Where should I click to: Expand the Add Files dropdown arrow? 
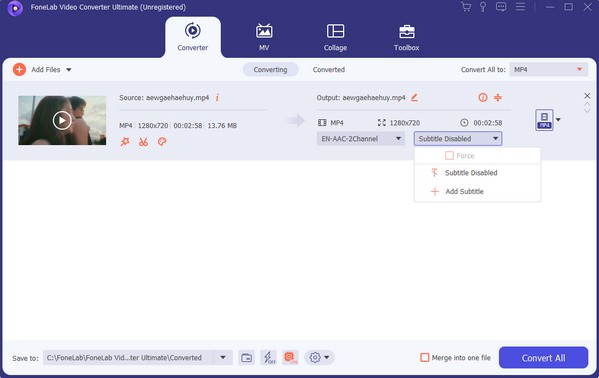coord(69,70)
